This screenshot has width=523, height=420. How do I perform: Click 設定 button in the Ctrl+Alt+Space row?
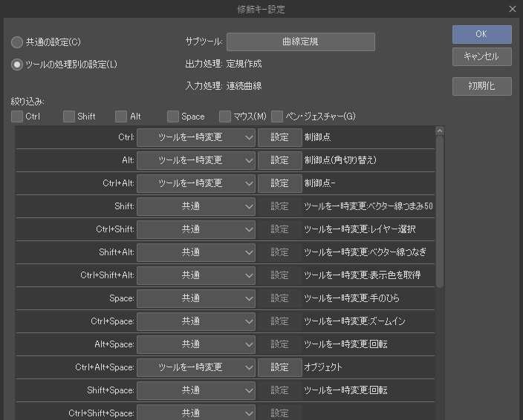280,367
